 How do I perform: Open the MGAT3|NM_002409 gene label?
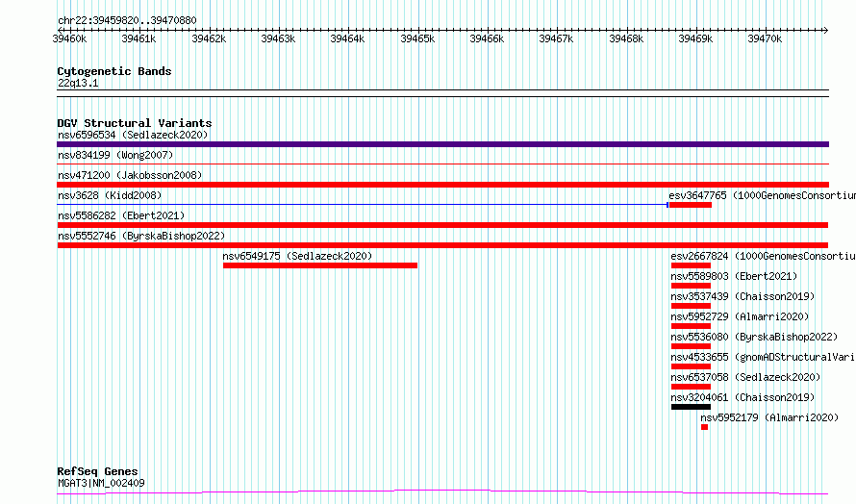tap(101, 483)
